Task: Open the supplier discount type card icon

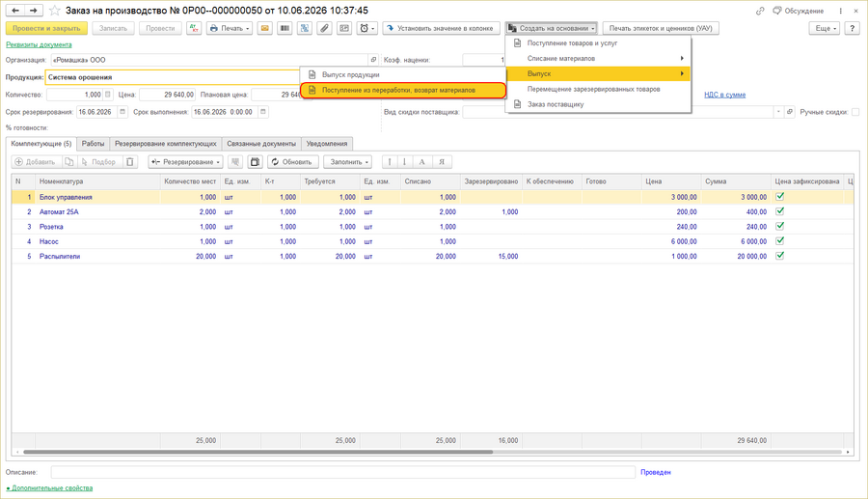Action: coord(790,112)
